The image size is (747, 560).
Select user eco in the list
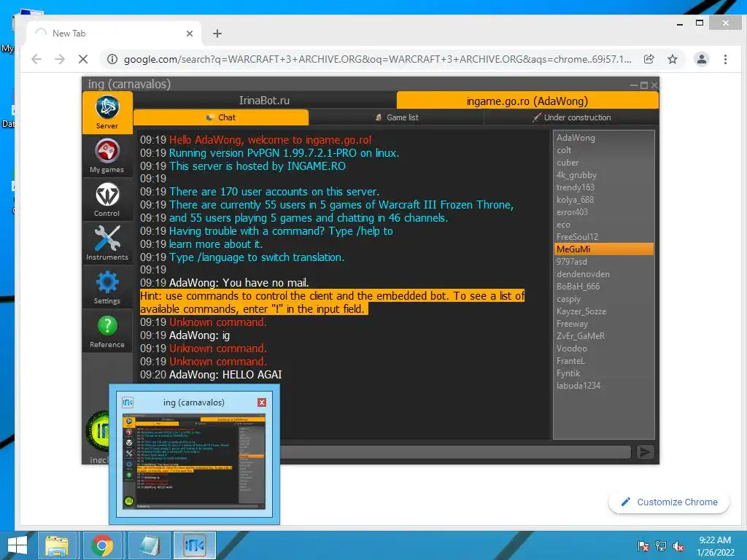(x=604, y=225)
